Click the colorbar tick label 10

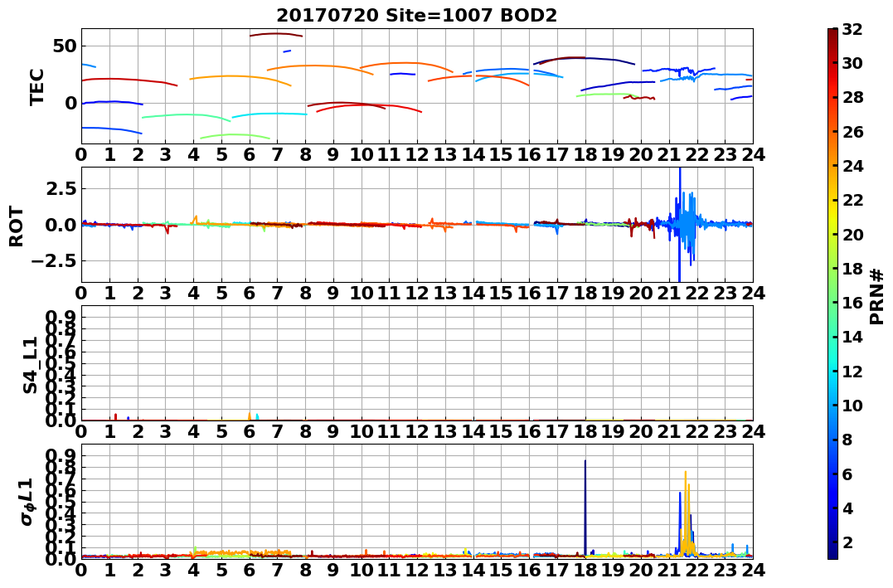coord(852,405)
